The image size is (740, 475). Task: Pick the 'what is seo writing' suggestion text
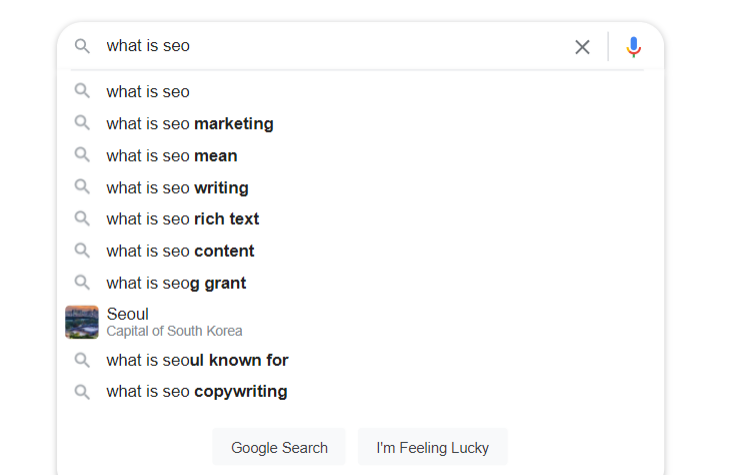(x=177, y=188)
